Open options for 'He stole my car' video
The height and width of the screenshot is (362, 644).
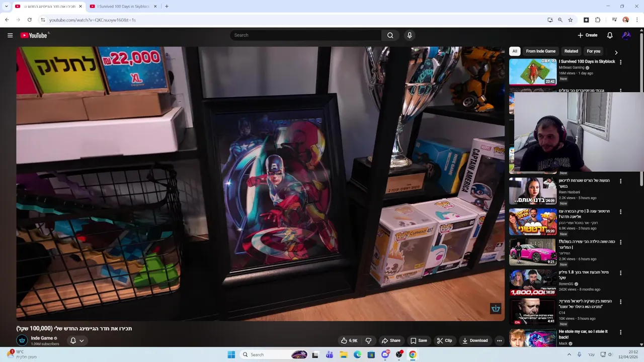[x=620, y=332]
